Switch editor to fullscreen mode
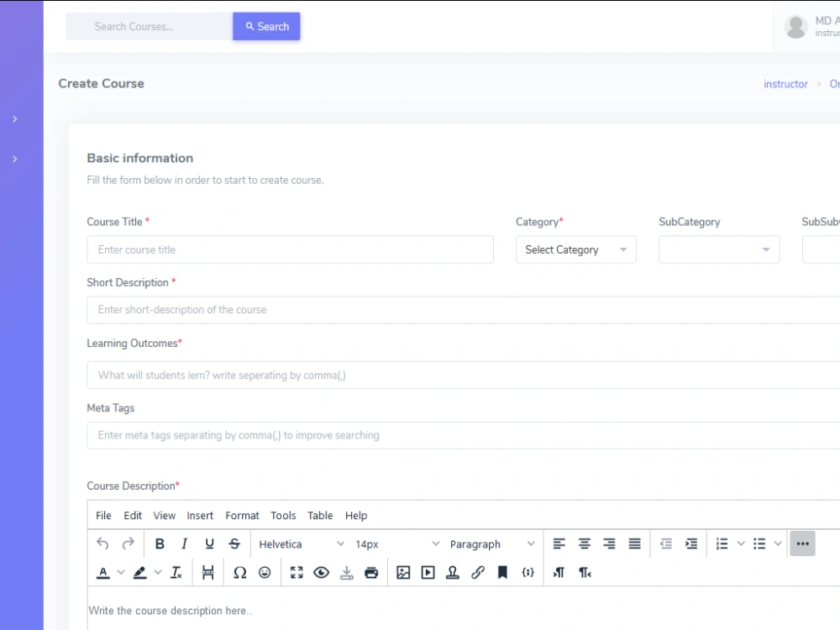 click(297, 573)
